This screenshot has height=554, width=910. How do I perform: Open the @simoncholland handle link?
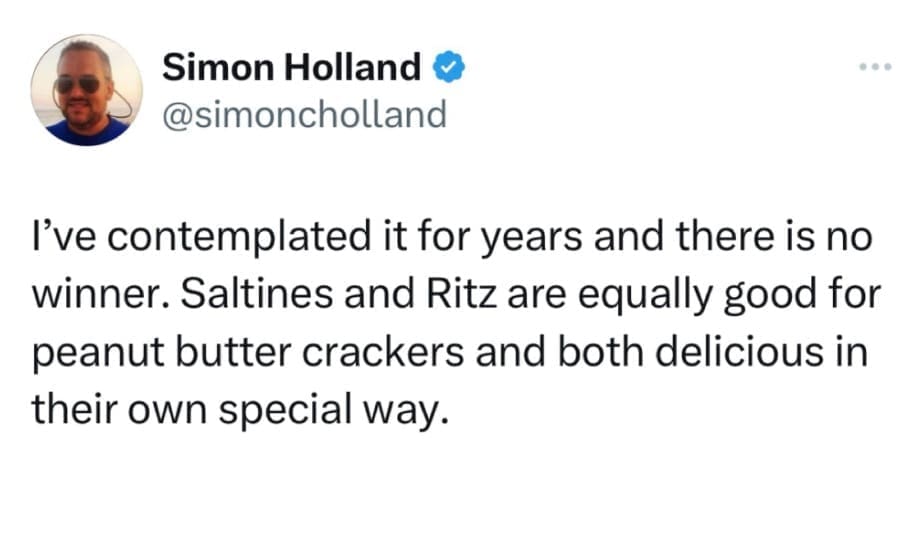304,114
